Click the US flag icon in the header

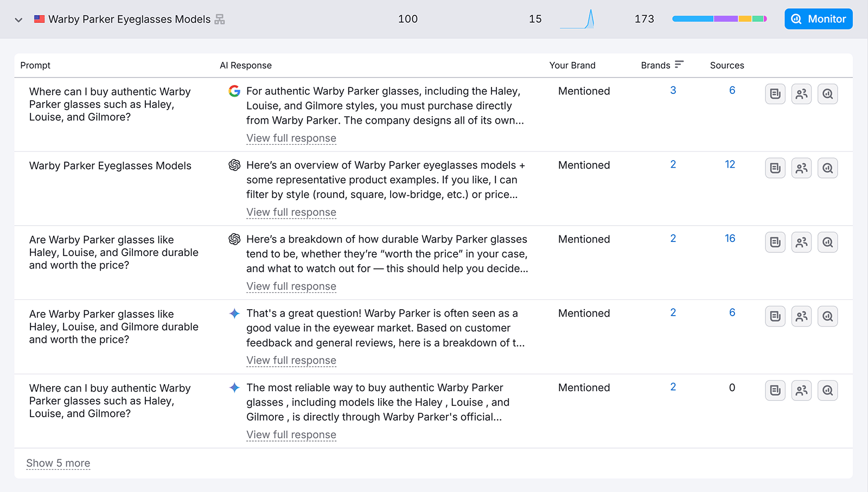[x=40, y=19]
